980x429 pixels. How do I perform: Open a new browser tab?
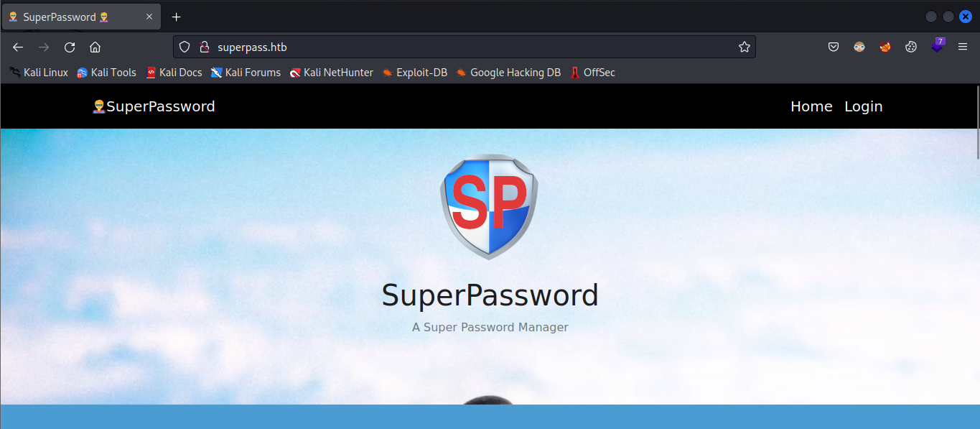(177, 17)
